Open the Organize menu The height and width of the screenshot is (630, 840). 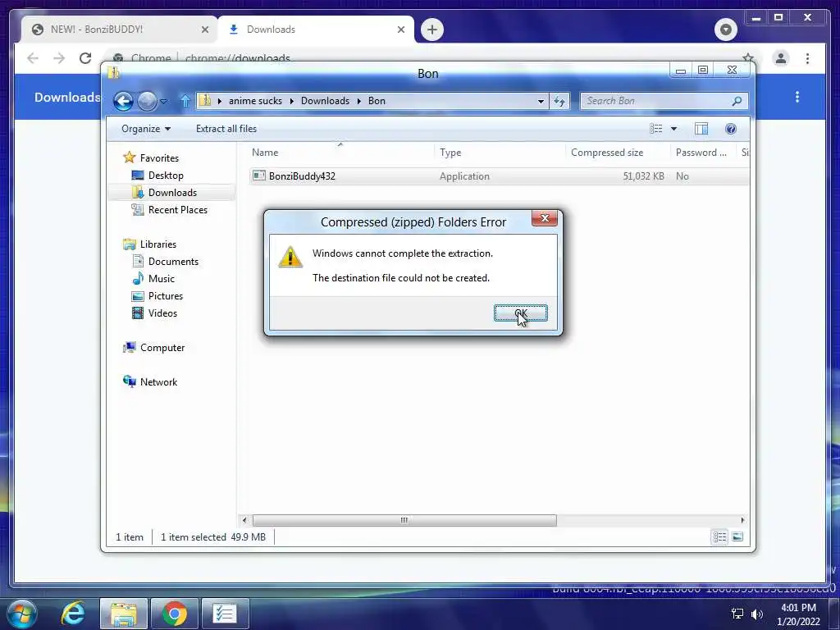point(146,129)
